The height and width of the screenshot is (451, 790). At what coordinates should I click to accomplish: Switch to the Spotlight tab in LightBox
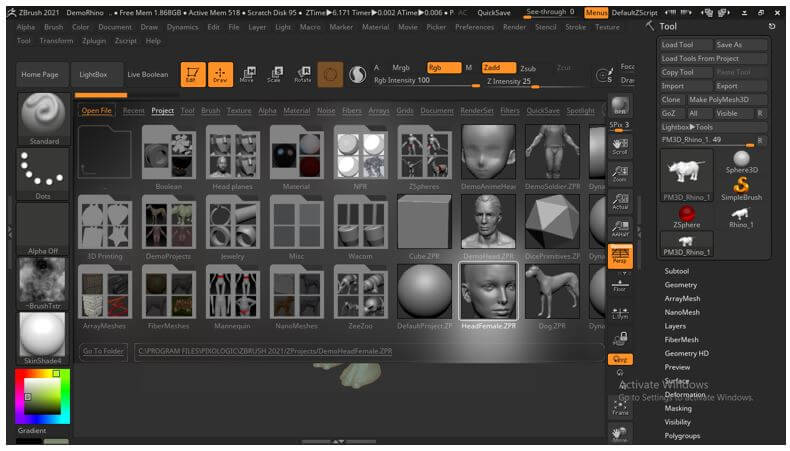point(580,110)
